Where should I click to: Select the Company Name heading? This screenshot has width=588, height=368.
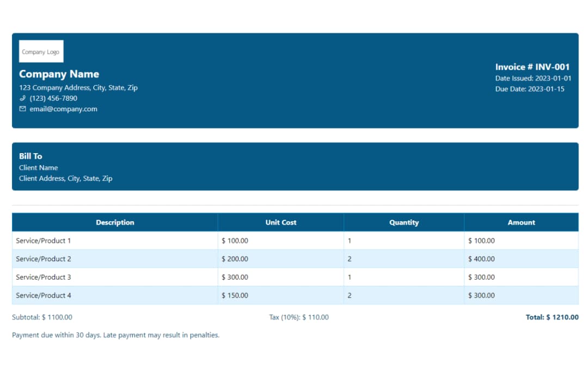tap(59, 74)
